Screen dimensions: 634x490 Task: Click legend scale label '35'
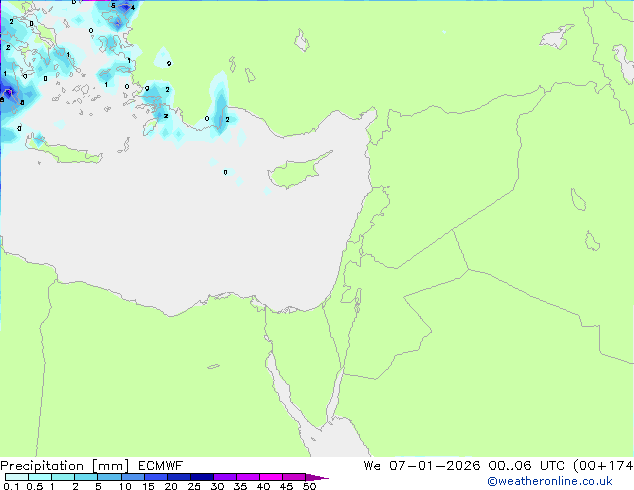[240, 486]
